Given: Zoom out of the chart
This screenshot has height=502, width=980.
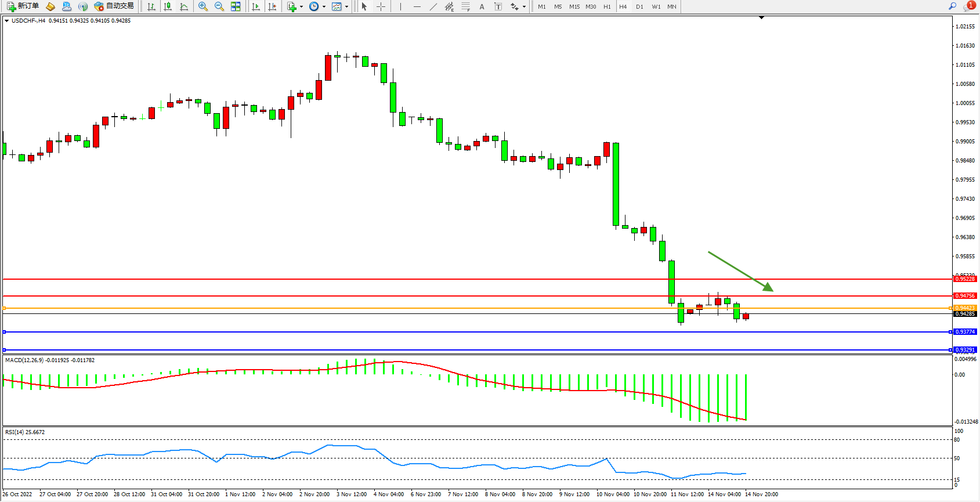Looking at the screenshot, I should click(x=219, y=6).
